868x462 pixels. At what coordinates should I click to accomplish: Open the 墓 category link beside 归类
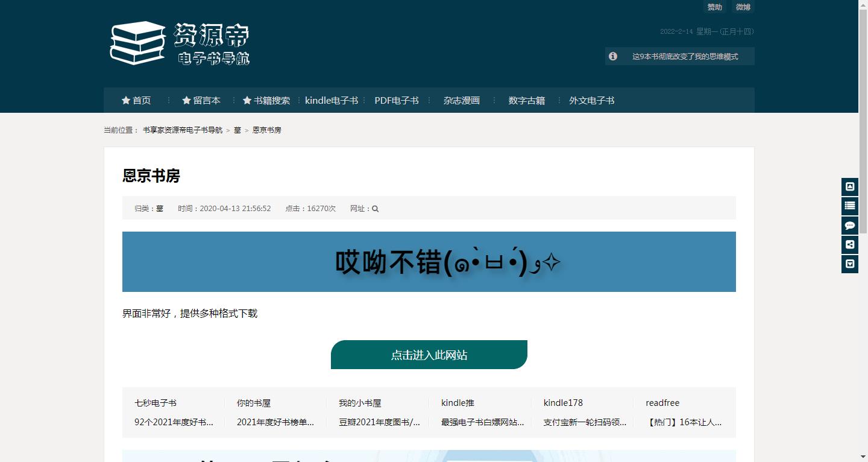[x=160, y=208]
